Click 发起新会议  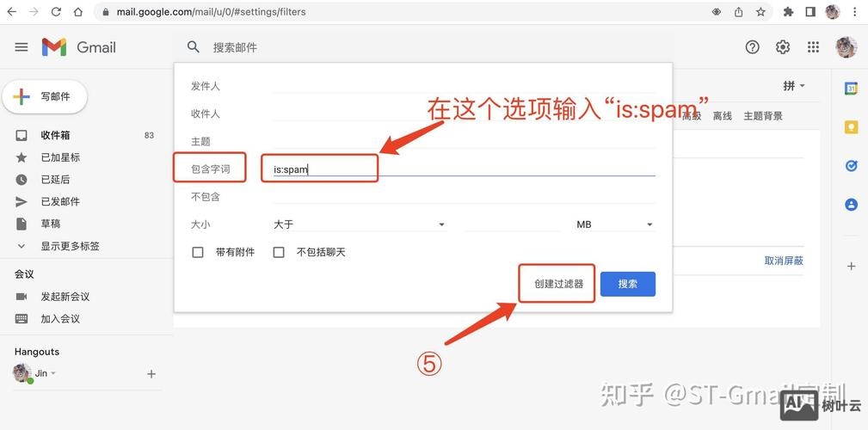[65, 297]
